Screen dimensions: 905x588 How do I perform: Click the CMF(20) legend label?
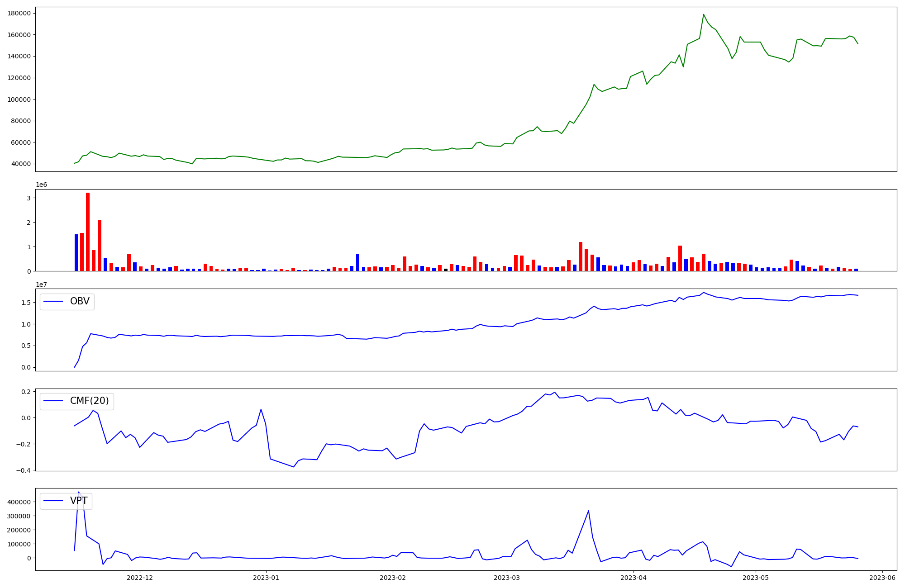point(89,401)
